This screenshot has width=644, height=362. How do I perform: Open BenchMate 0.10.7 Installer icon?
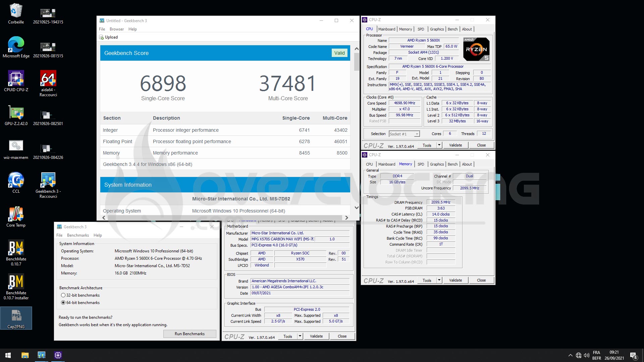pos(16,287)
